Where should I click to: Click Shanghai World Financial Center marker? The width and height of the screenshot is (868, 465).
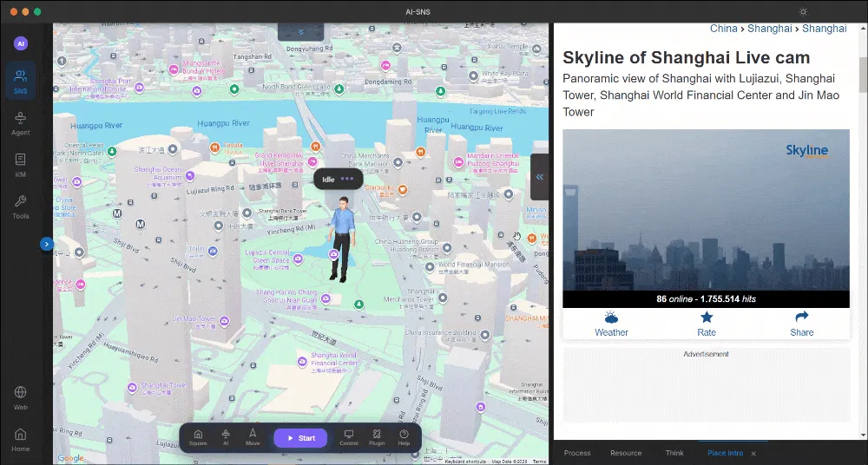[302, 362]
